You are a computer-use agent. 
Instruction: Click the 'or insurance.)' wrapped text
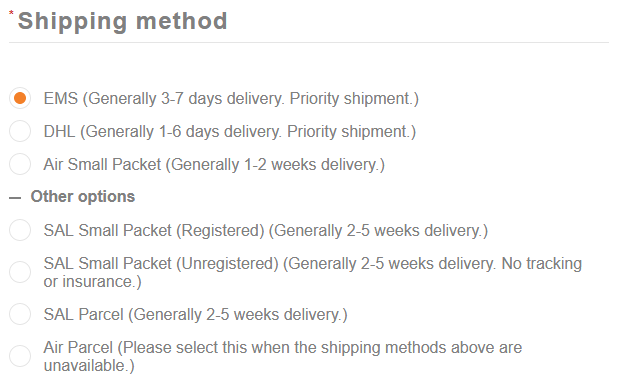[x=92, y=282]
